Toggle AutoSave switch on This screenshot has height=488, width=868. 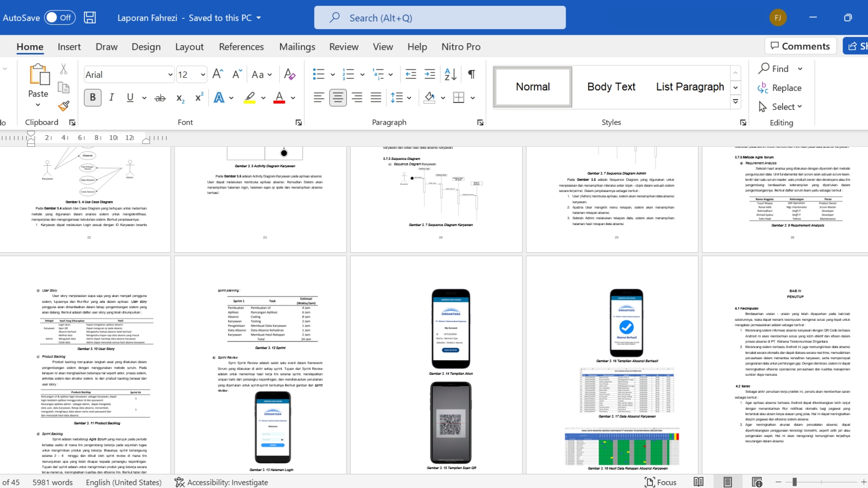click(59, 18)
